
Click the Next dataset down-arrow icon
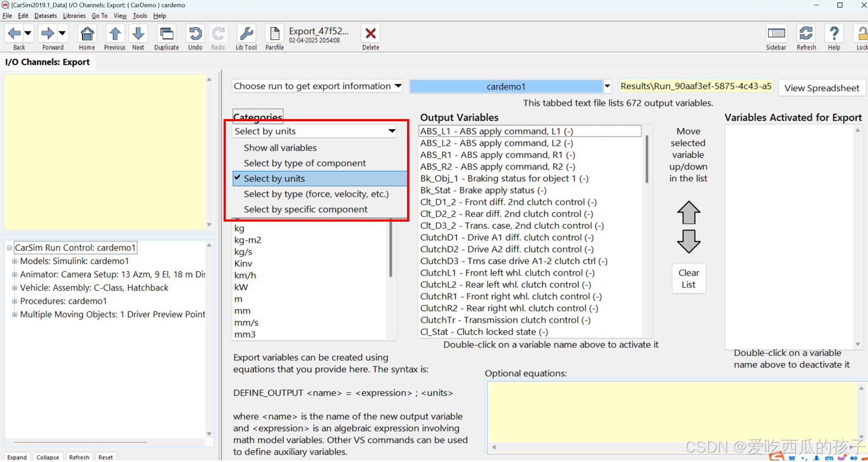[x=138, y=34]
